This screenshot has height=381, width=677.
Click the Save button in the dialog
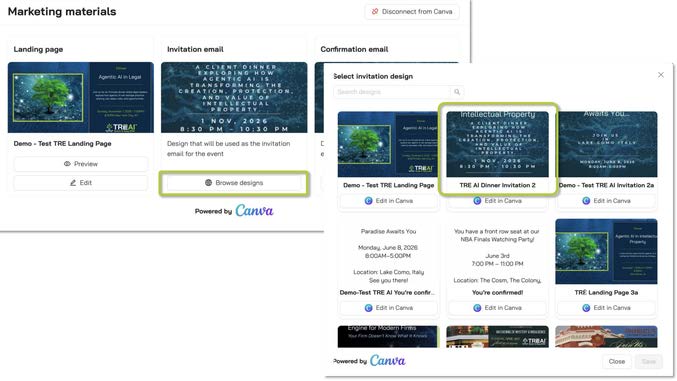tap(649, 362)
